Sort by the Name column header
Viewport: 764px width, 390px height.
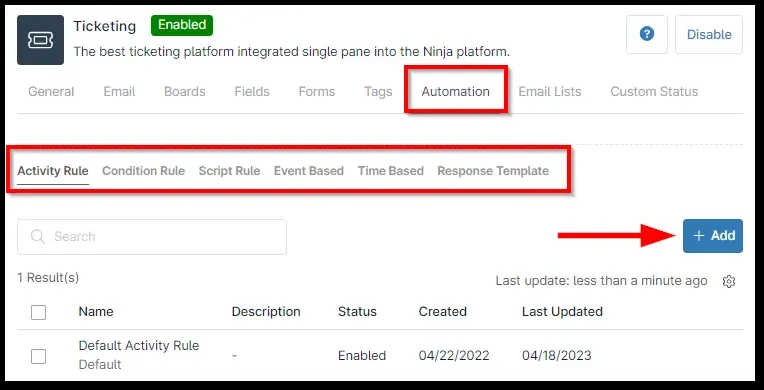pos(96,312)
